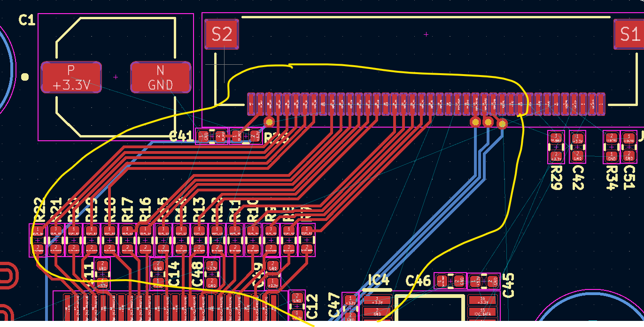Click R16 pad 1
This screenshot has width=644, height=327.
point(145,231)
